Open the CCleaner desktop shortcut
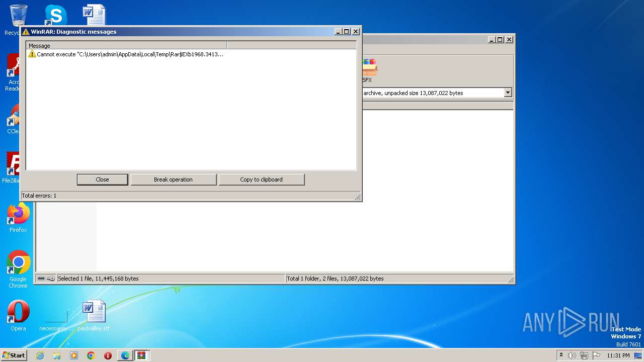The width and height of the screenshot is (644, 362). click(x=14, y=120)
